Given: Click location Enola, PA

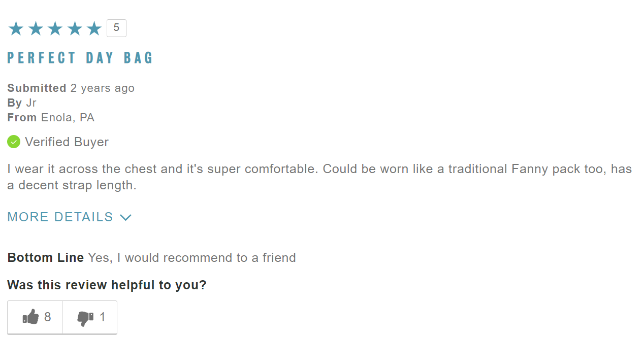Looking at the screenshot, I should (x=68, y=118).
